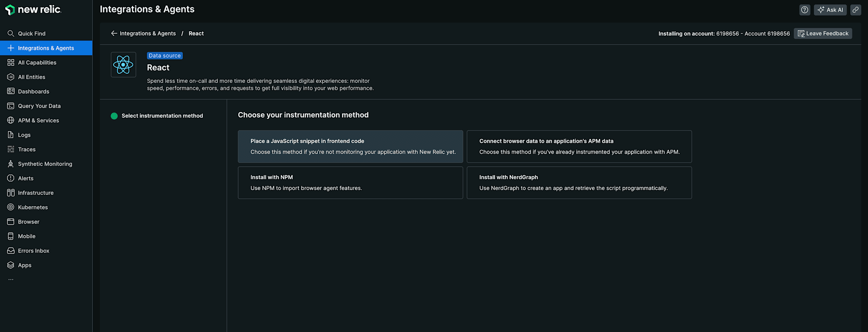Click Integrations & Agents page title
This screenshot has width=868, height=332.
point(147,9)
